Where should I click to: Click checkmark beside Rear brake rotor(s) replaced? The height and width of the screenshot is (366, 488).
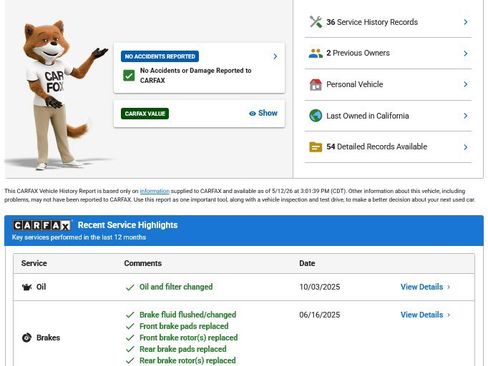click(130, 361)
